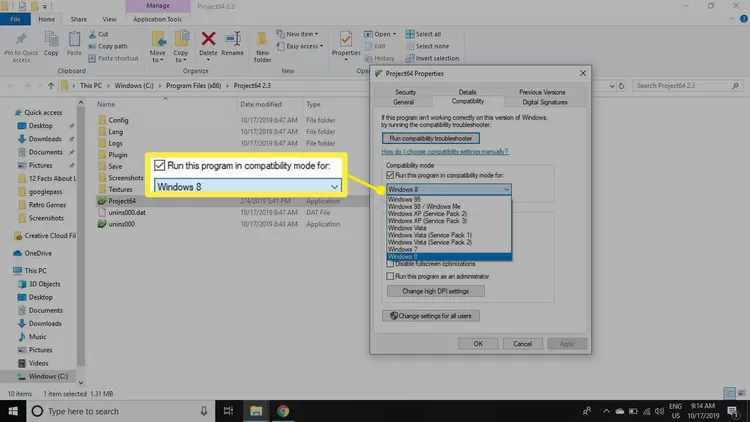750x422 pixels.
Task: Click Paste shortcut in ribbon
Action: click(113, 58)
